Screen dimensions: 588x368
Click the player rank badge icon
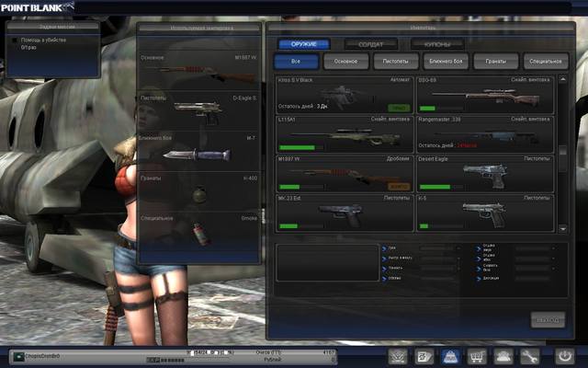click(x=18, y=357)
